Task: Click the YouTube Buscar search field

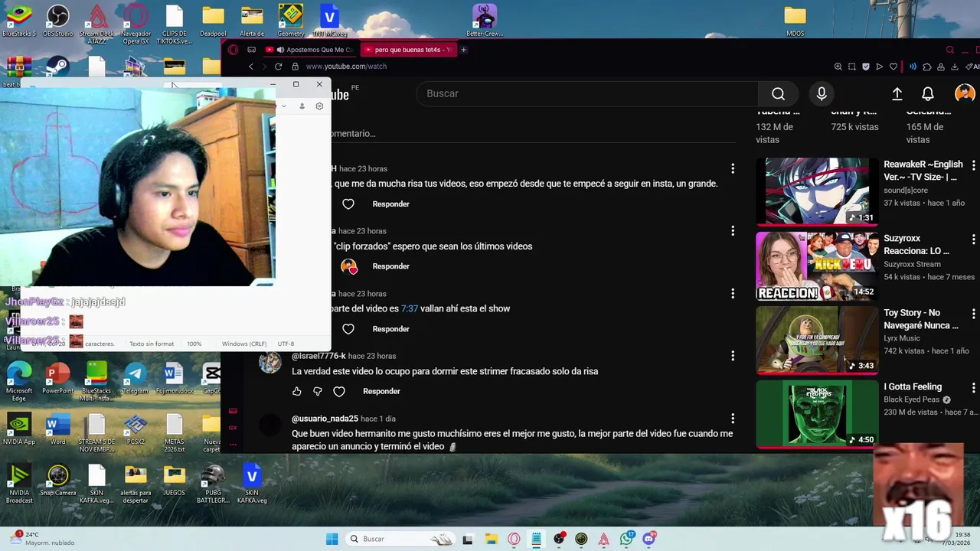Action: 587,93
